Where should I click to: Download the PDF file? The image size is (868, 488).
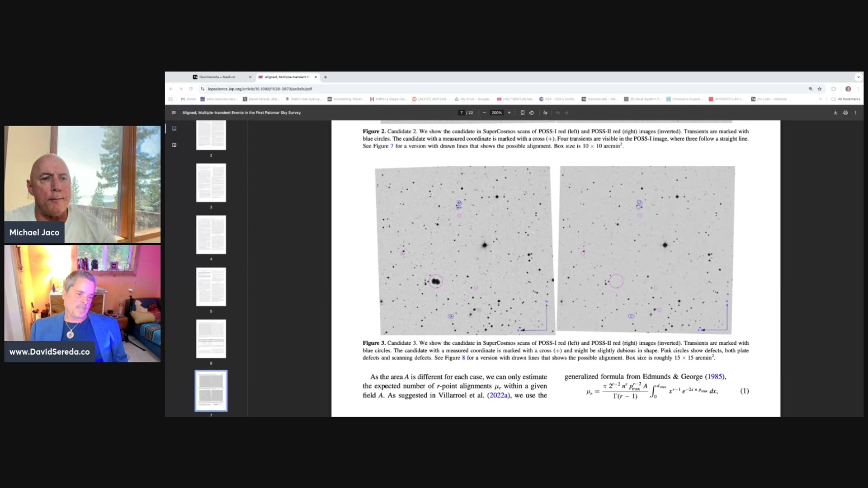[x=835, y=113]
